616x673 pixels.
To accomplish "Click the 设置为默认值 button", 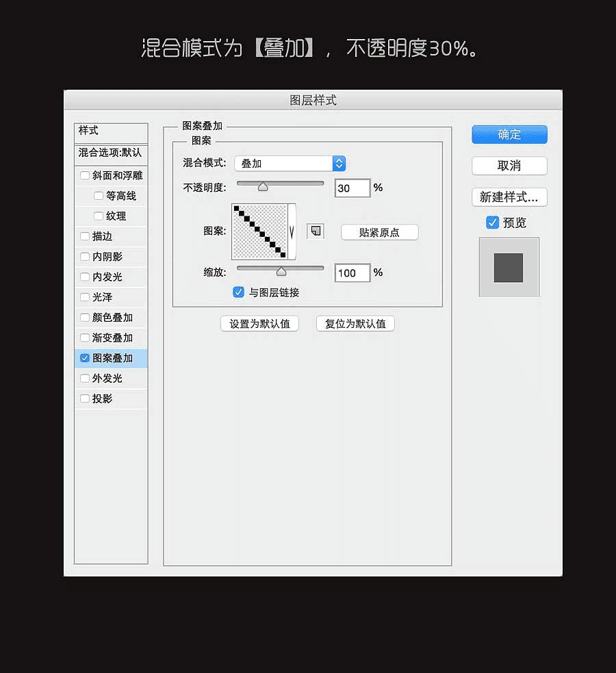I will [x=259, y=324].
